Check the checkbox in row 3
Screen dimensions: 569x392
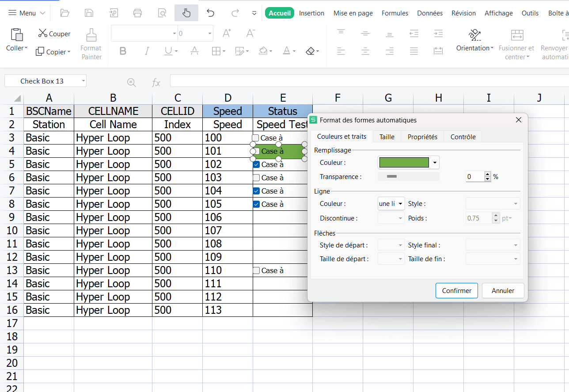tap(256, 138)
